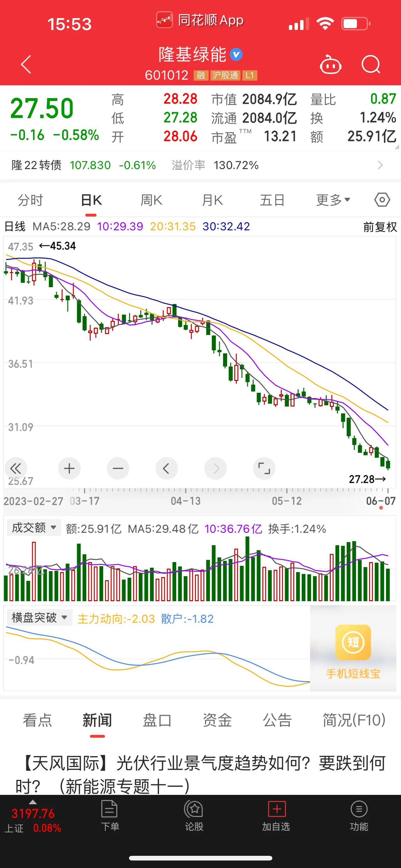This screenshot has width=401, height=868.
Task: Zoom in chart with plus icon
Action: (69, 468)
